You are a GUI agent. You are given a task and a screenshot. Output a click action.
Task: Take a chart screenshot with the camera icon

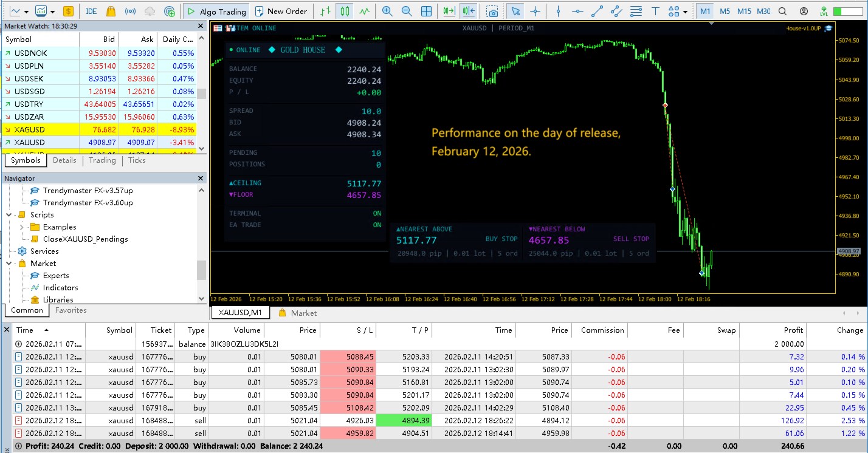coord(493,11)
